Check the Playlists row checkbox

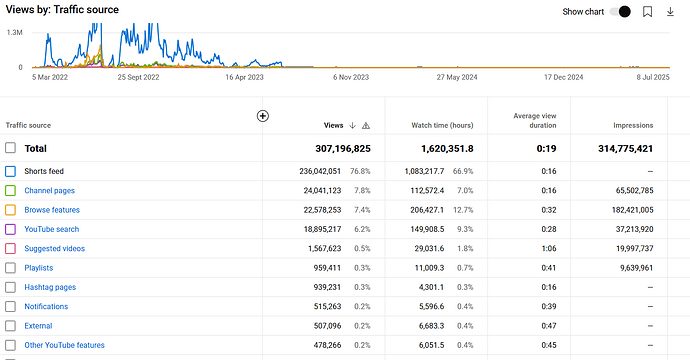[x=11, y=268]
